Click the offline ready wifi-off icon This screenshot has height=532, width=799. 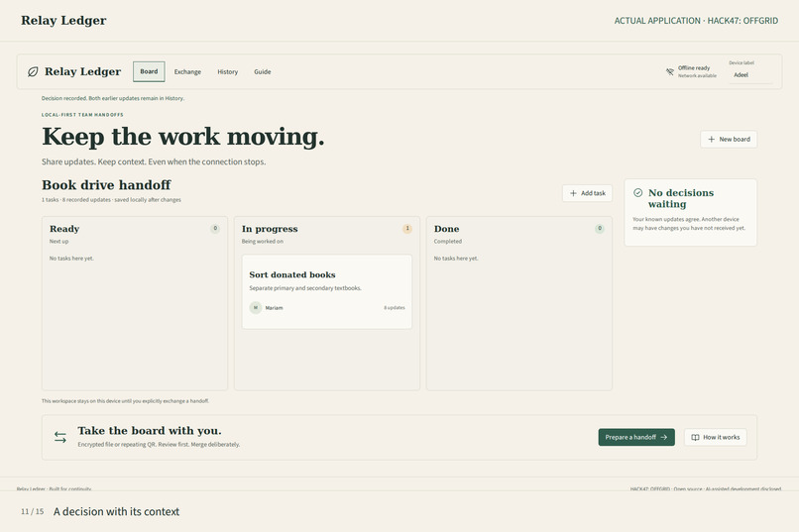point(669,71)
